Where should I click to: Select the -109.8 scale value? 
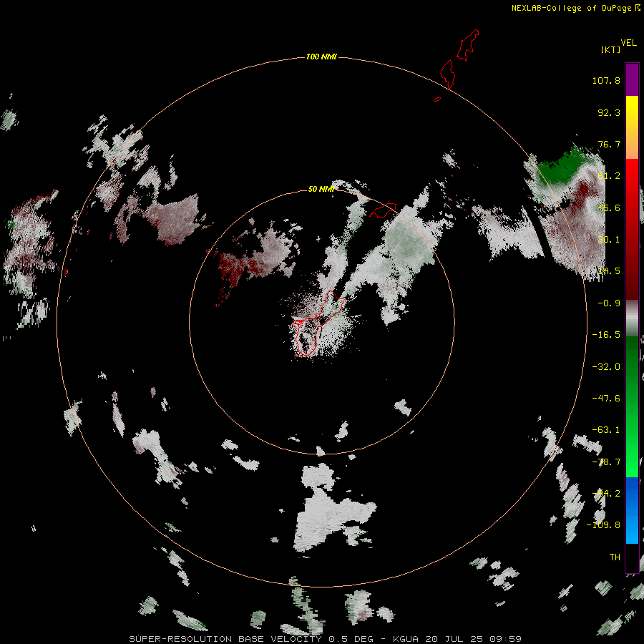[x=603, y=525]
